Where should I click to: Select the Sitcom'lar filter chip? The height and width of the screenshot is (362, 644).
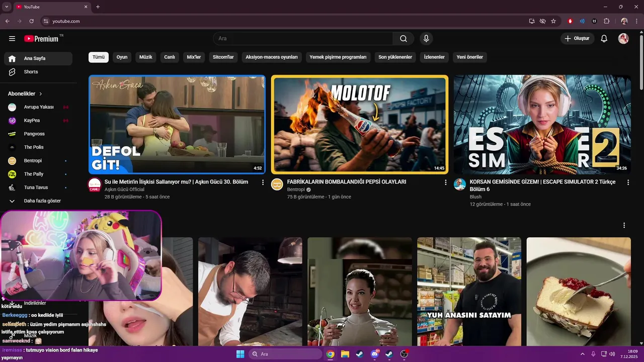pyautogui.click(x=223, y=57)
